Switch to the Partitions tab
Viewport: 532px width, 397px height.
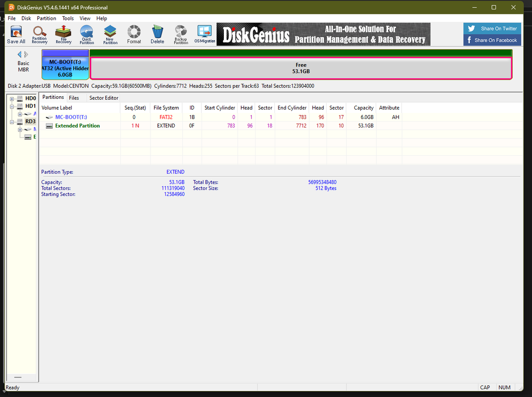point(53,97)
